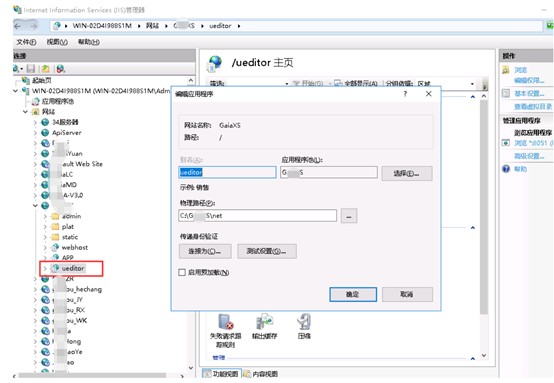Expand the webhost application node

tap(45, 247)
